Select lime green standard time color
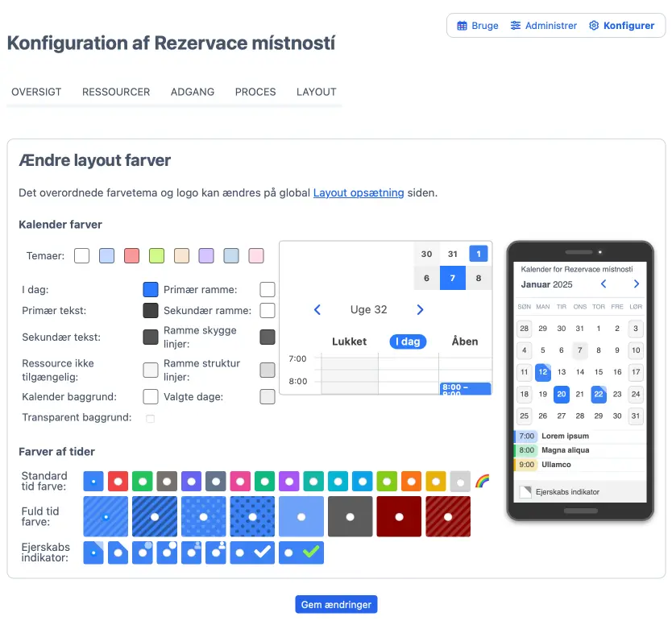672x625 pixels. point(387,482)
